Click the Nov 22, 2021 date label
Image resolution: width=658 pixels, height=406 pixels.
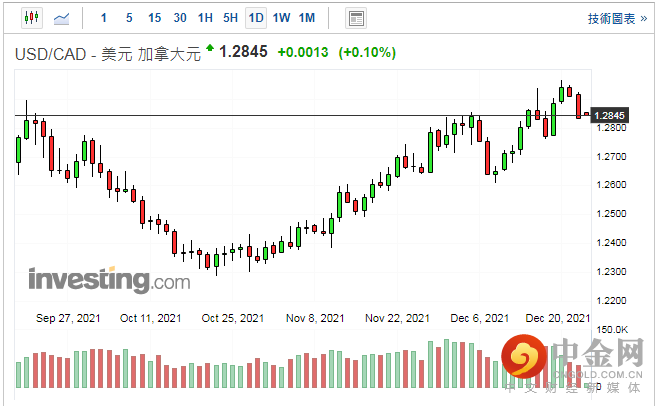tap(397, 318)
